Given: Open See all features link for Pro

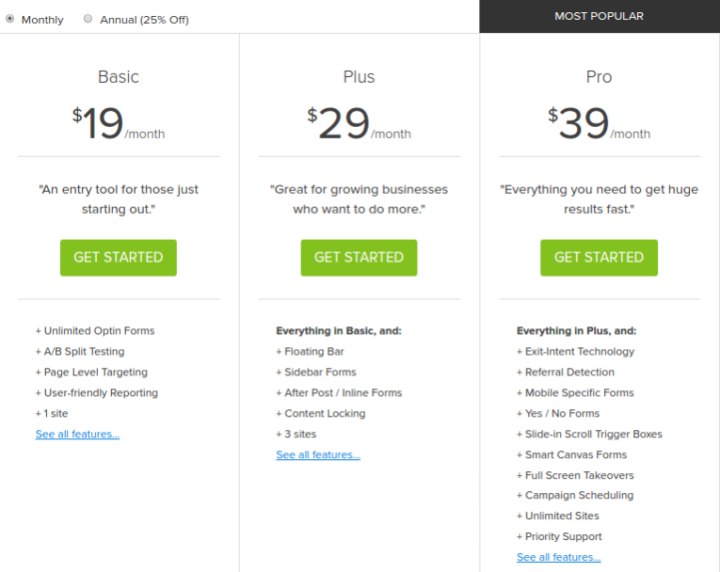Looking at the screenshot, I should point(558,557).
